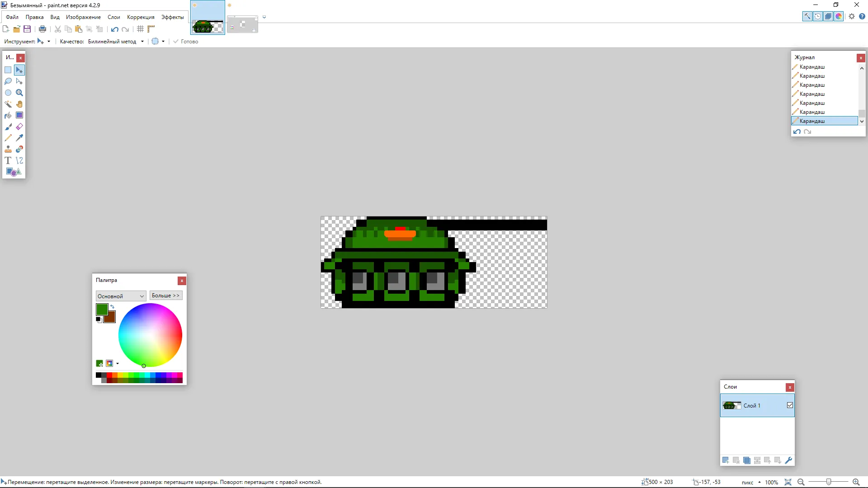The width and height of the screenshot is (868, 488).
Task: Click the green primary color swatch
Action: pos(102,309)
